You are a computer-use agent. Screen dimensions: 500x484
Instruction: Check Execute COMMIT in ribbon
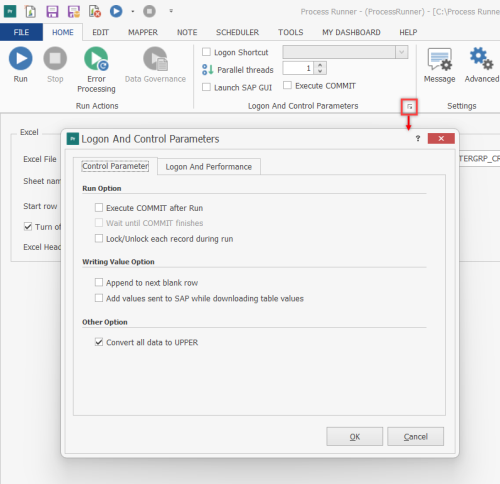click(287, 85)
